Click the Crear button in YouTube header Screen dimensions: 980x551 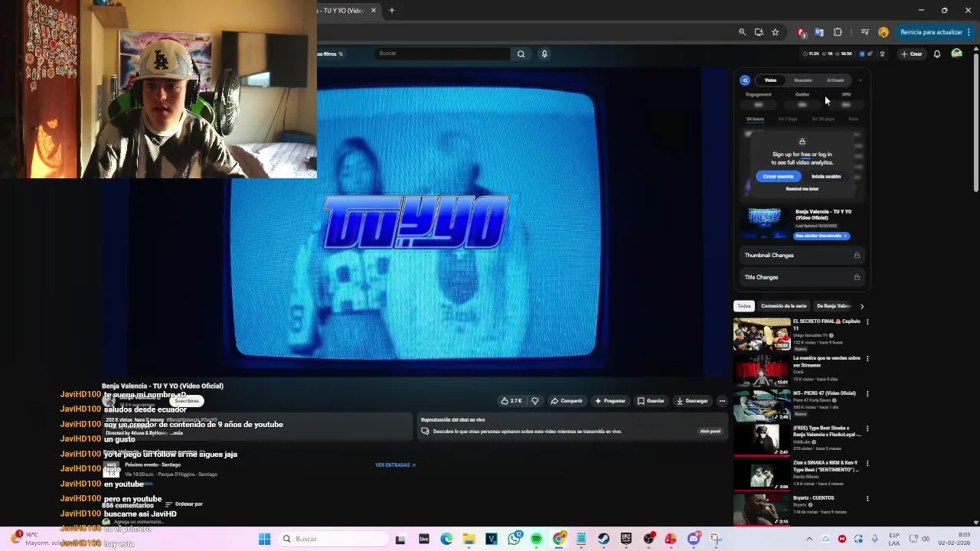911,54
